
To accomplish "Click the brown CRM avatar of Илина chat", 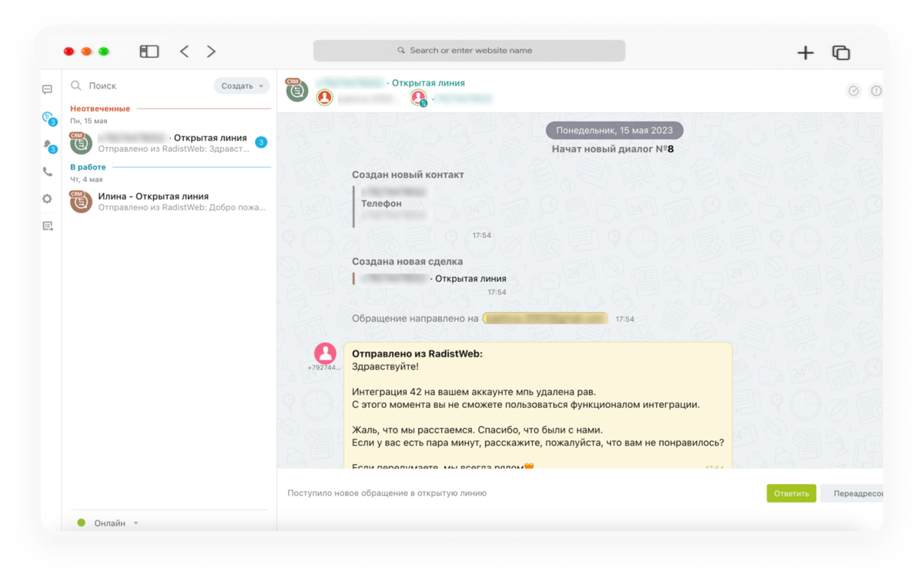I will 81,202.
